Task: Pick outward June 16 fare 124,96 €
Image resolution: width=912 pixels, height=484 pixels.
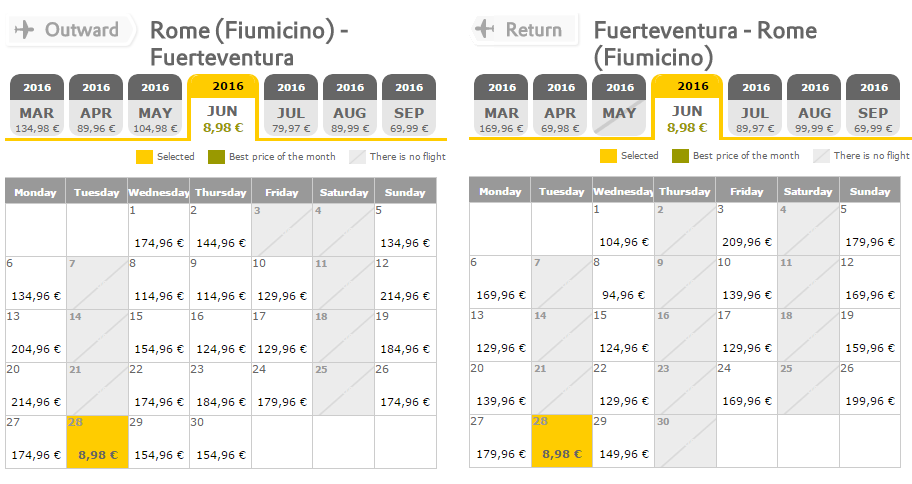Action: 220,336
